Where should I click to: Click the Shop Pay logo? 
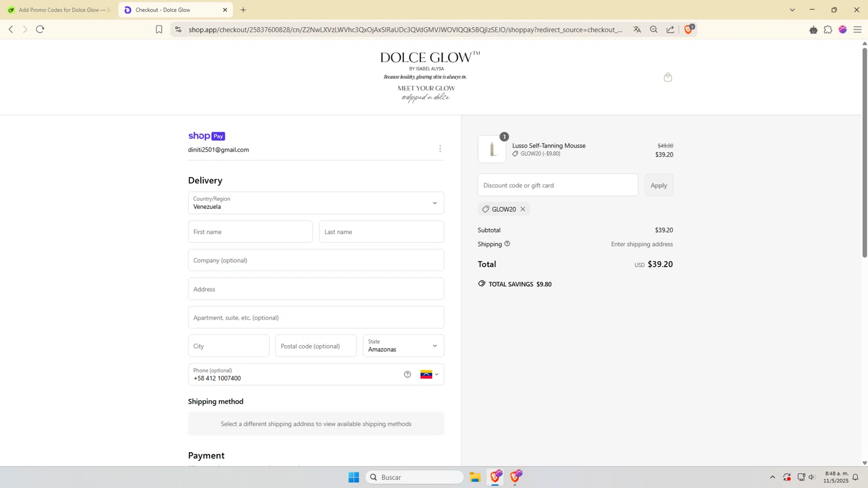[207, 136]
